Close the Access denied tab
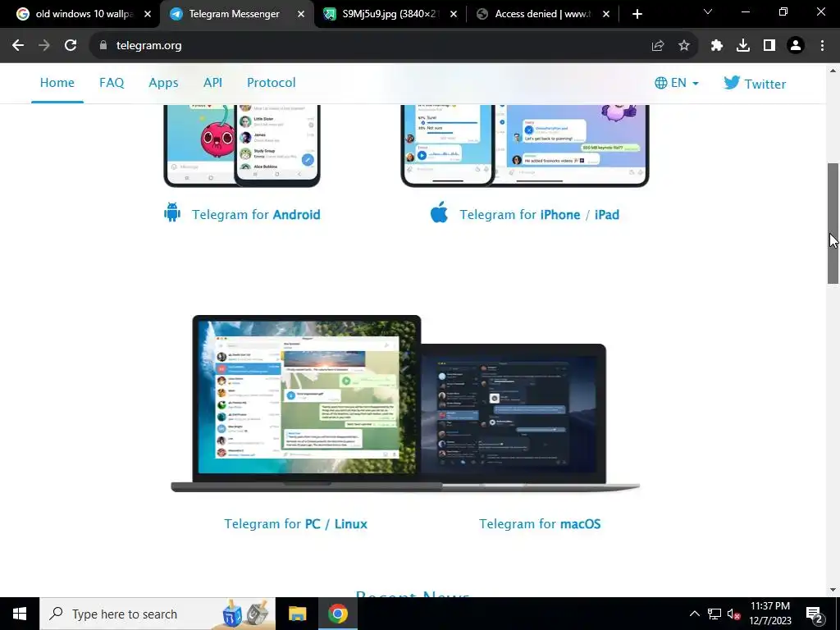840x630 pixels. tap(606, 14)
